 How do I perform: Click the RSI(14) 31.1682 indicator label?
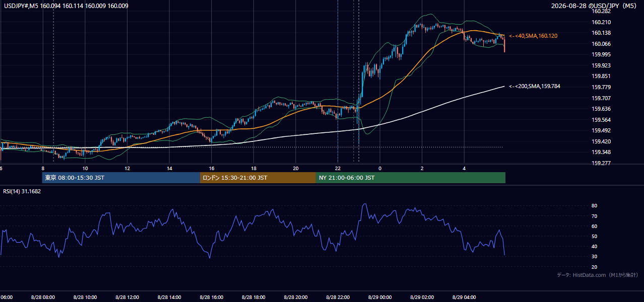22,191
